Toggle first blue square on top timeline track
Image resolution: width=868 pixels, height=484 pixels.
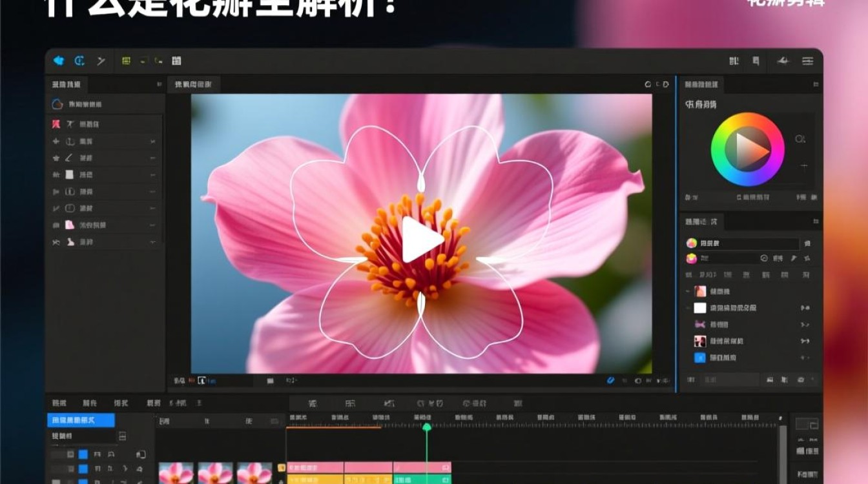83,454
